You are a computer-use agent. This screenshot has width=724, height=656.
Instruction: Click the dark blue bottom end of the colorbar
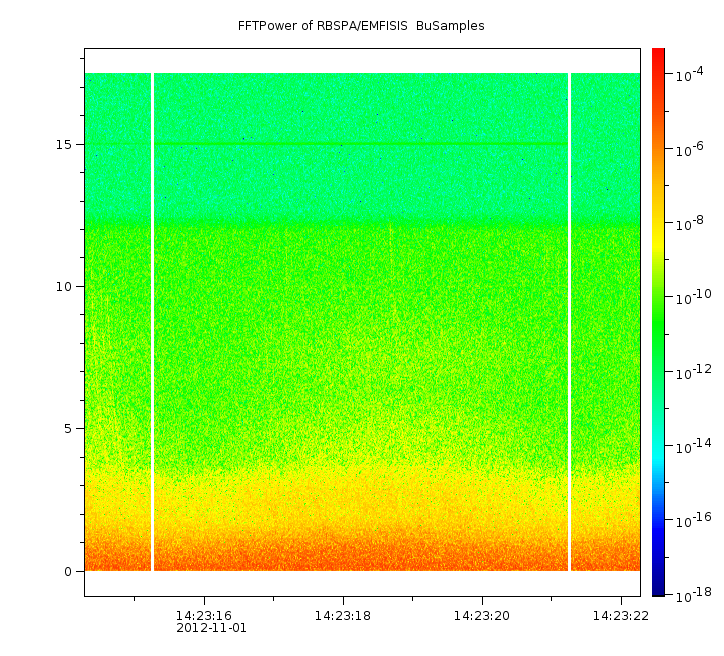658,591
